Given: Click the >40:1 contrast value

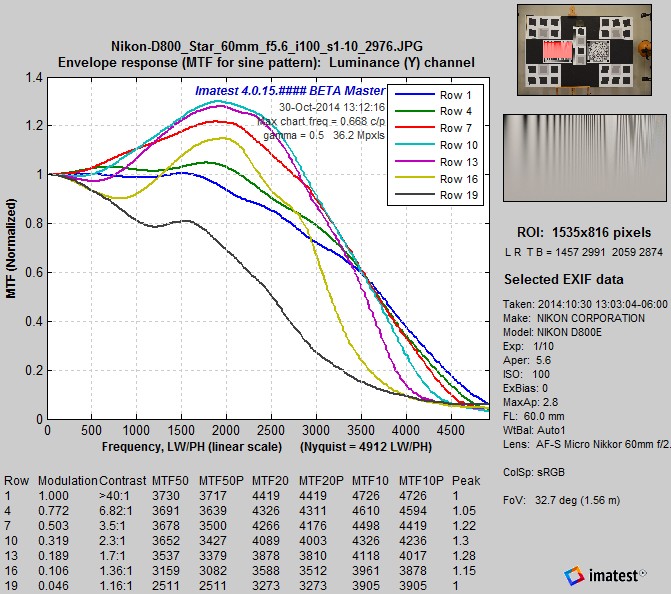Looking at the screenshot, I should point(114,496).
